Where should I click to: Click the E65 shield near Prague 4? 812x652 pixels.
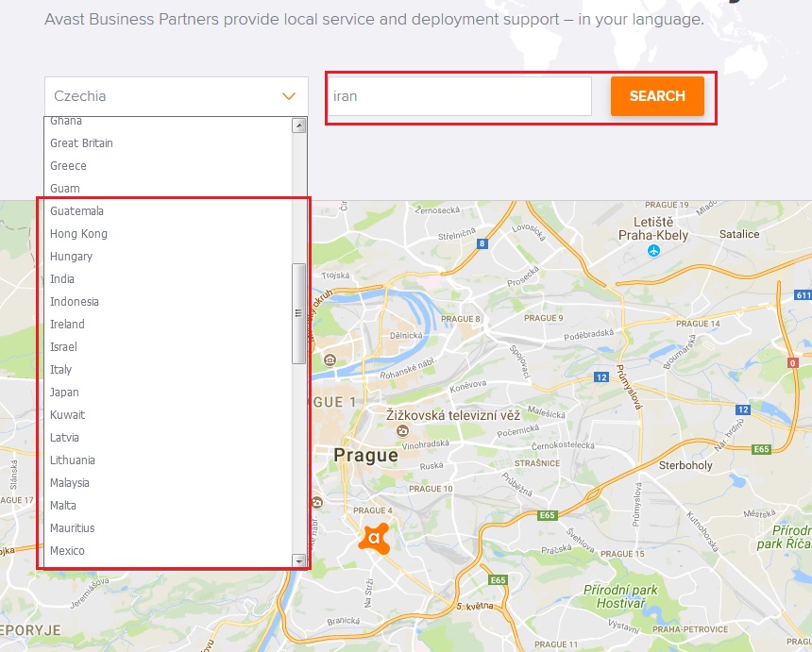[548, 515]
